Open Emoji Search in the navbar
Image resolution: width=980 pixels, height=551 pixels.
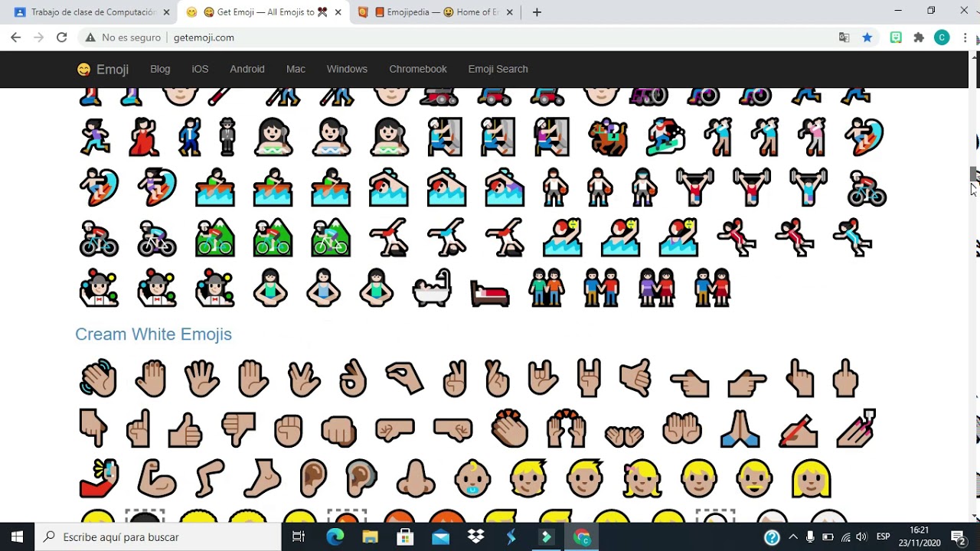pyautogui.click(x=498, y=69)
